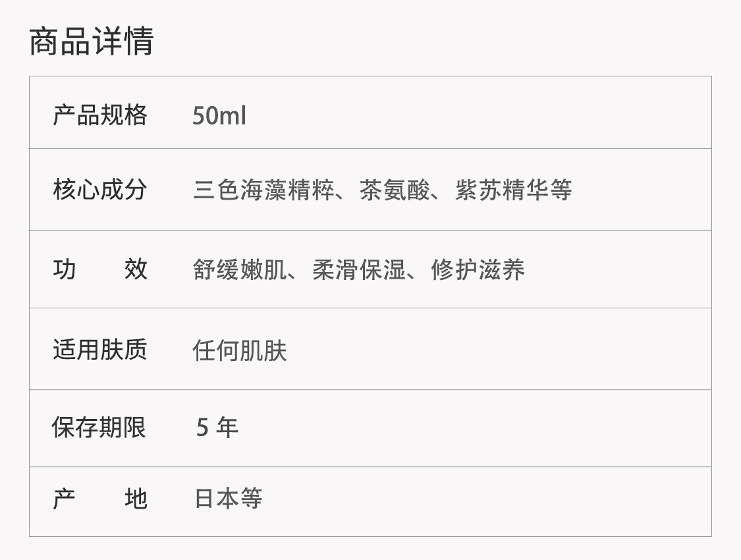Click the 商品详情 heading
Viewport: 741px width, 560px height.
92,41
